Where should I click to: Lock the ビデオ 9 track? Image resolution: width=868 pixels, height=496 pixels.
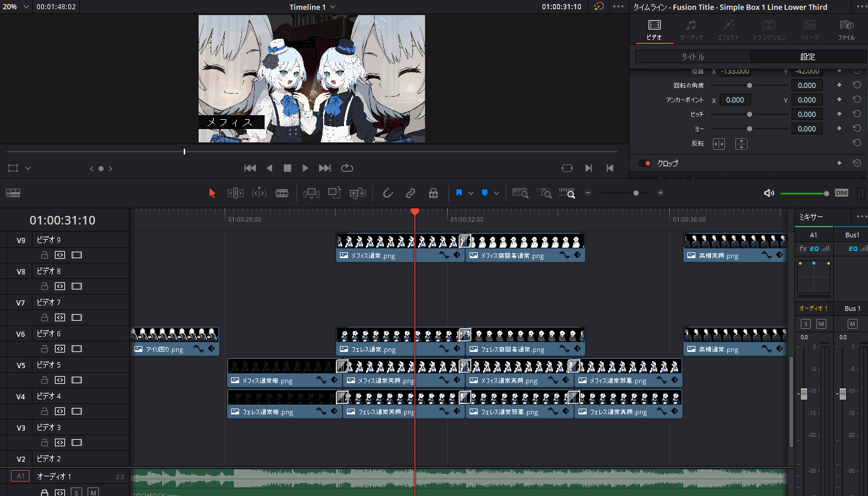click(x=44, y=255)
